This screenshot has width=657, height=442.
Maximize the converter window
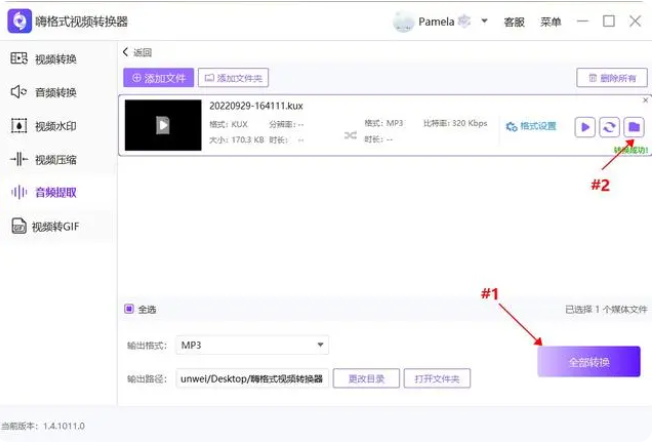click(609, 21)
